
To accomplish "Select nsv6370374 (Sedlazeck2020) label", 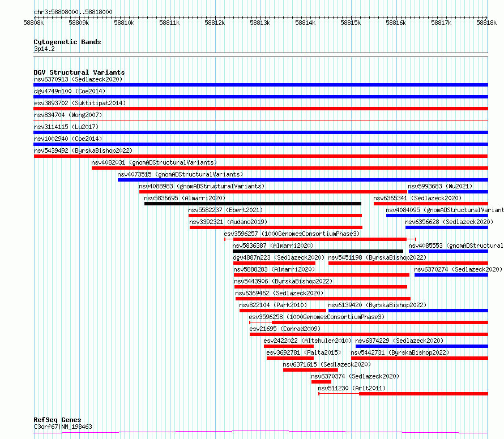I will (x=355, y=376).
